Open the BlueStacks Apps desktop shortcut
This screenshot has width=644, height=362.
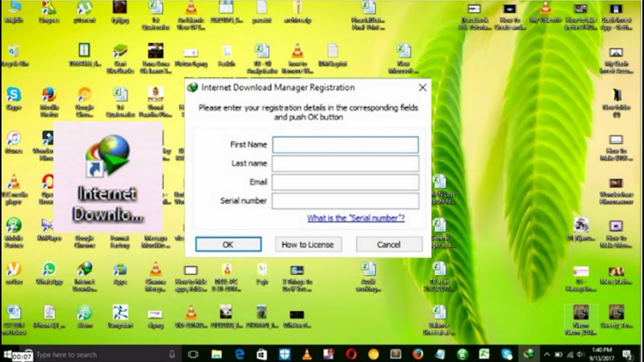pos(120,273)
